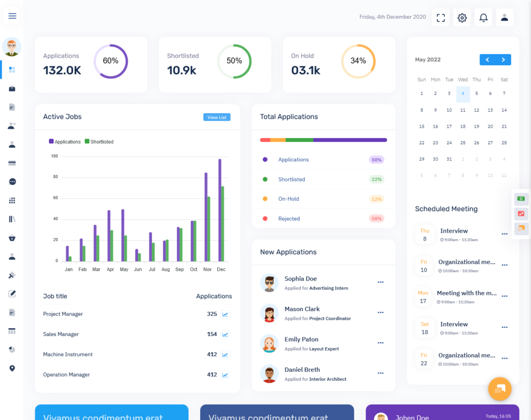Open the user account icon in header

[505, 18]
